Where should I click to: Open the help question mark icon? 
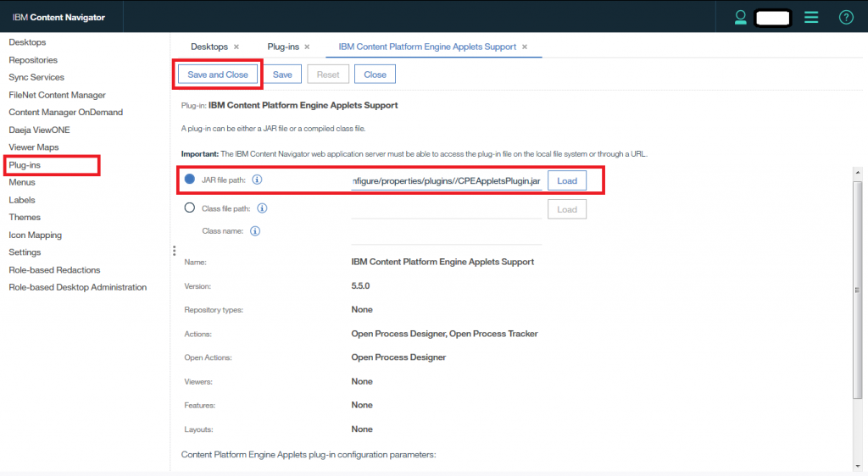click(846, 17)
